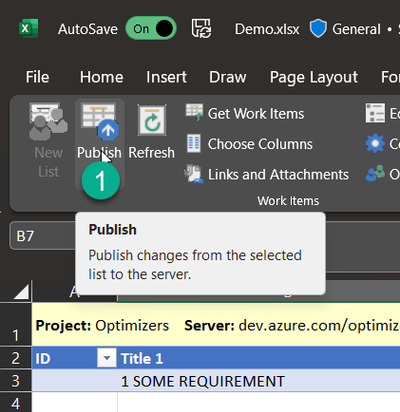Click the Links and Attachments icon
The width and height of the screenshot is (400, 412).
click(194, 174)
